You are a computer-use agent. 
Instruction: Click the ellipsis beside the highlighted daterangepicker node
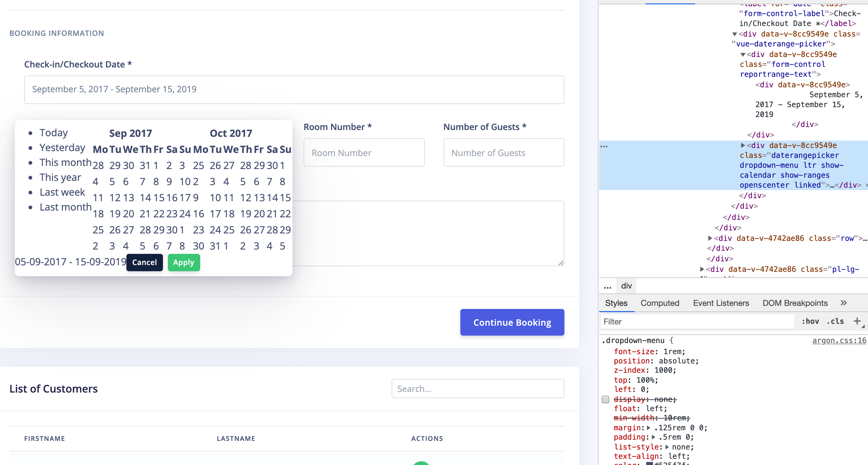pyautogui.click(x=604, y=146)
